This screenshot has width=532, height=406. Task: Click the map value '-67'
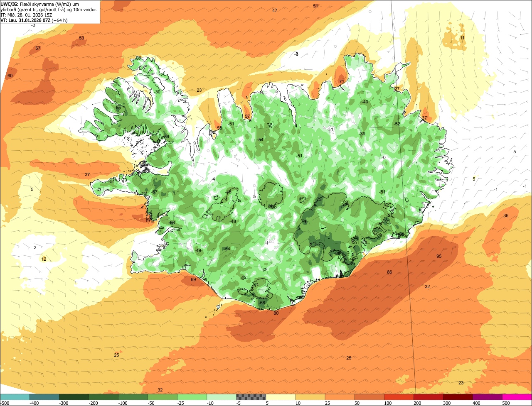pyautogui.click(x=154, y=192)
